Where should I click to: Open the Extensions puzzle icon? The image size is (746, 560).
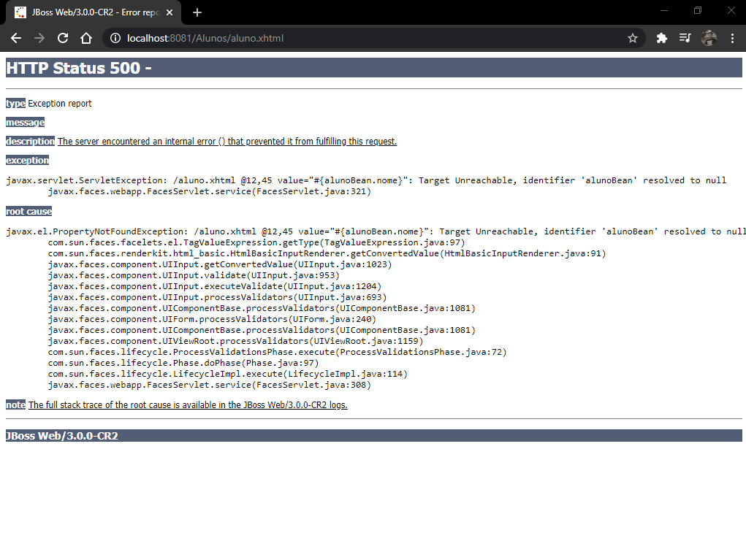pyautogui.click(x=661, y=38)
